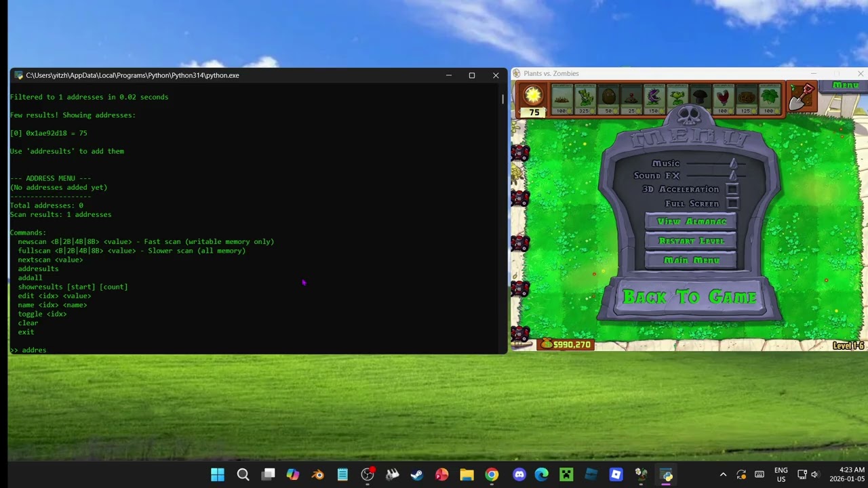The height and width of the screenshot is (488, 868).
Task: Open the Windows Start menu
Action: click(218, 474)
